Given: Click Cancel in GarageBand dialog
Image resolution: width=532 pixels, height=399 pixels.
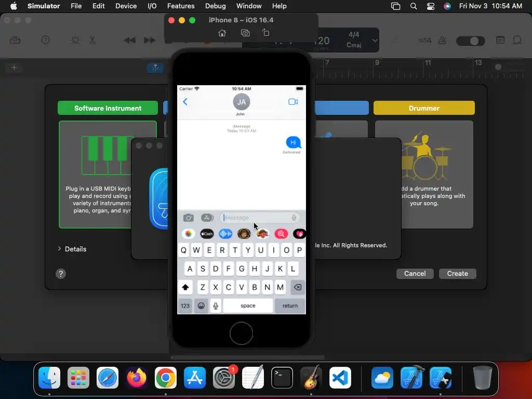Looking at the screenshot, I should tap(415, 273).
